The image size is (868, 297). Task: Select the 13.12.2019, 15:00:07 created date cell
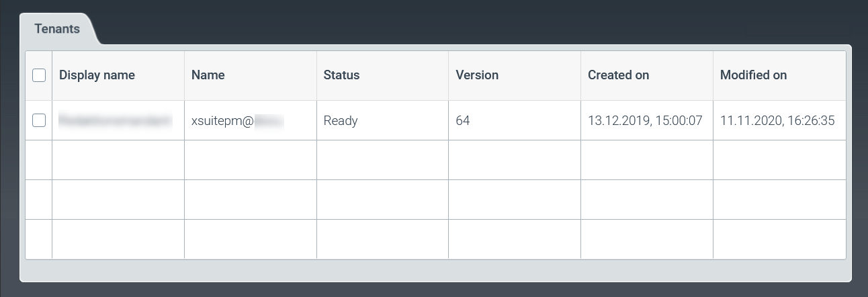tap(644, 121)
